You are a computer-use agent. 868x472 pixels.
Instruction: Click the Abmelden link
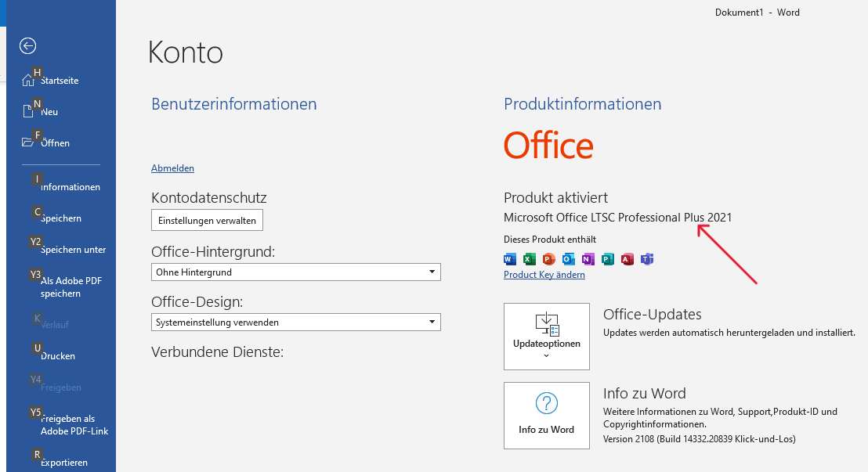click(172, 168)
